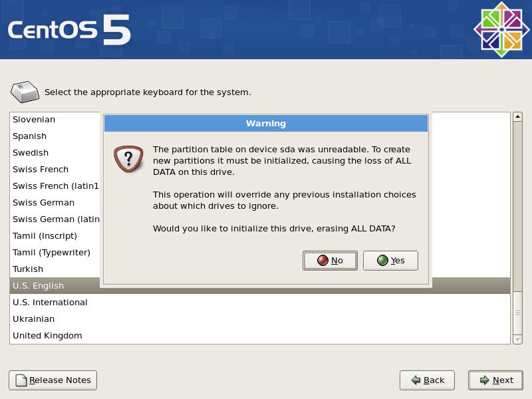
Task: Click the keyboard key icon
Action: click(x=25, y=92)
